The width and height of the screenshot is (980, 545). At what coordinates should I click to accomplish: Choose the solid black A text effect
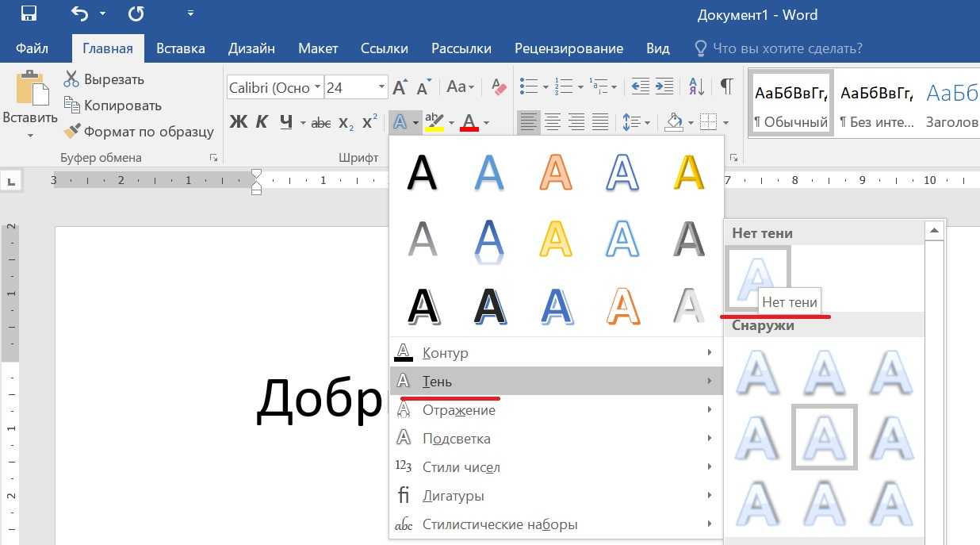click(422, 171)
